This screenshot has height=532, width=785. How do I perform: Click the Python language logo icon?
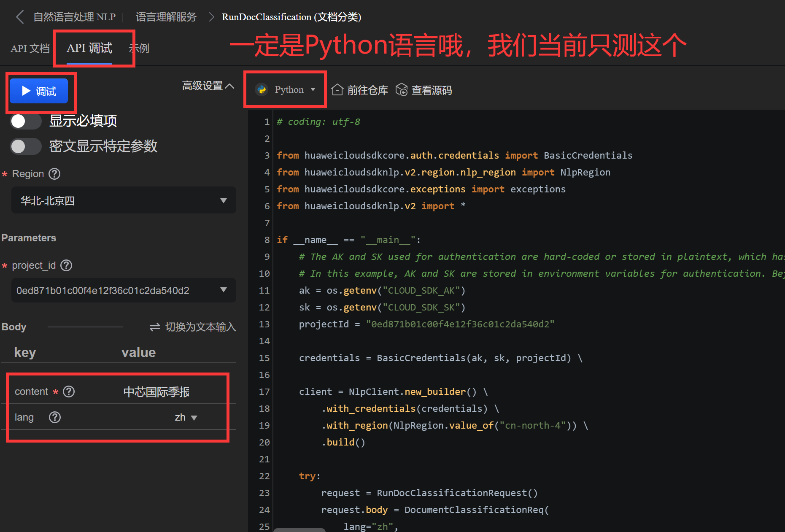coord(262,89)
